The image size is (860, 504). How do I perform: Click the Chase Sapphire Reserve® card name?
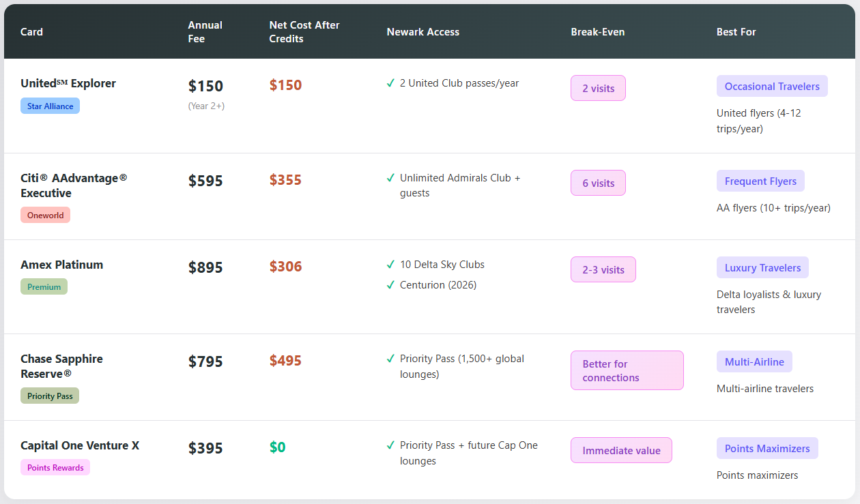[x=61, y=366]
